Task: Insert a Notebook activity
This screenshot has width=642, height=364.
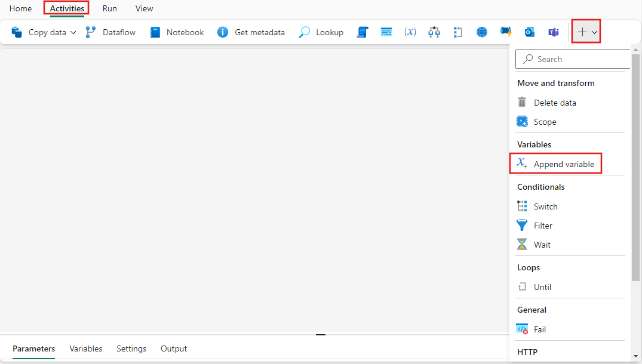Action: 177,32
